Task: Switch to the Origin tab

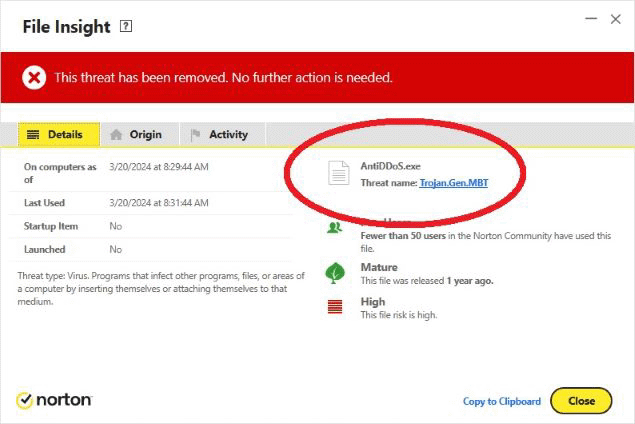Action: 140,134
